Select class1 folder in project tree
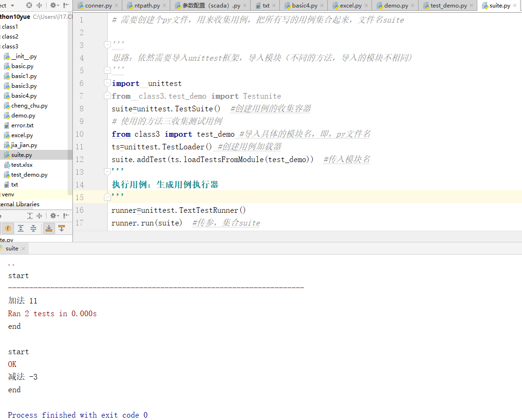522x420 pixels. [10, 27]
